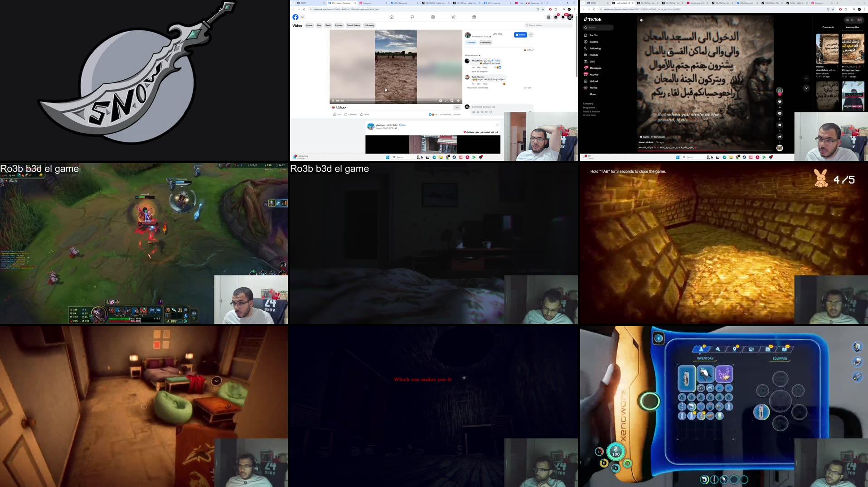Click the Facebook notifications bell
This screenshot has width=868, height=487.
coord(563,17)
